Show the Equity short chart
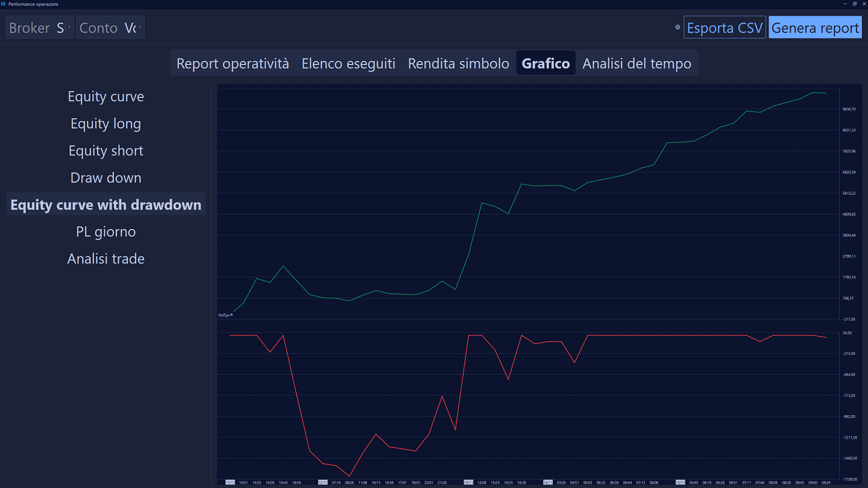This screenshot has width=868, height=488. point(105,151)
